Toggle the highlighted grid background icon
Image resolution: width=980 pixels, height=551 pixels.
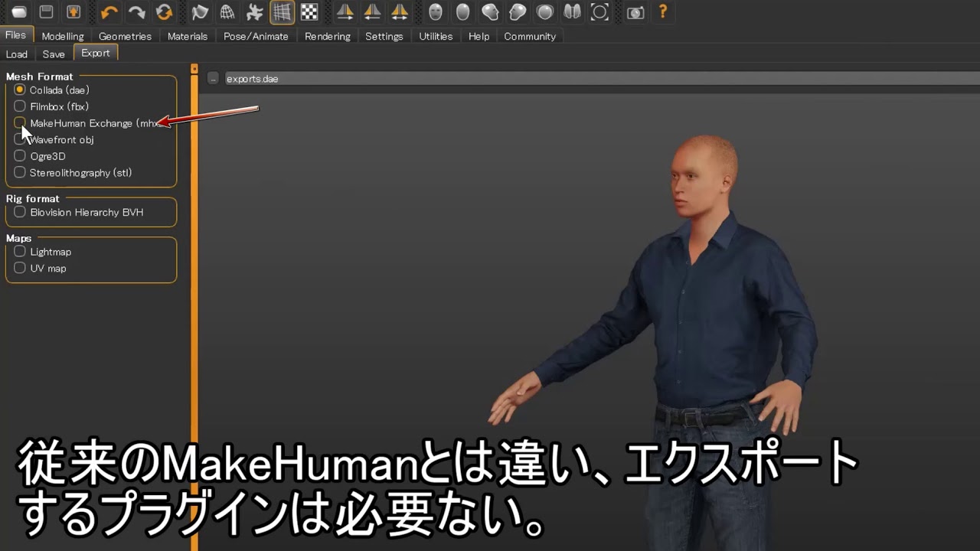click(x=283, y=11)
